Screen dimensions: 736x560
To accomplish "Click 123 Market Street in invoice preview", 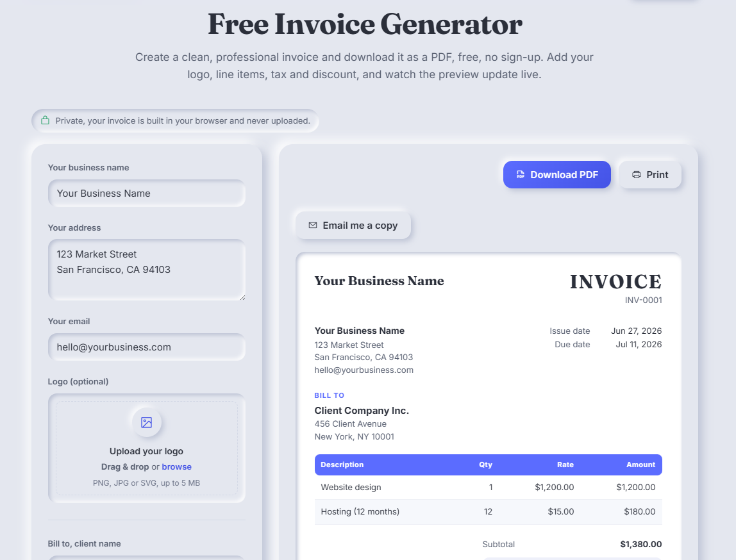I will (349, 345).
